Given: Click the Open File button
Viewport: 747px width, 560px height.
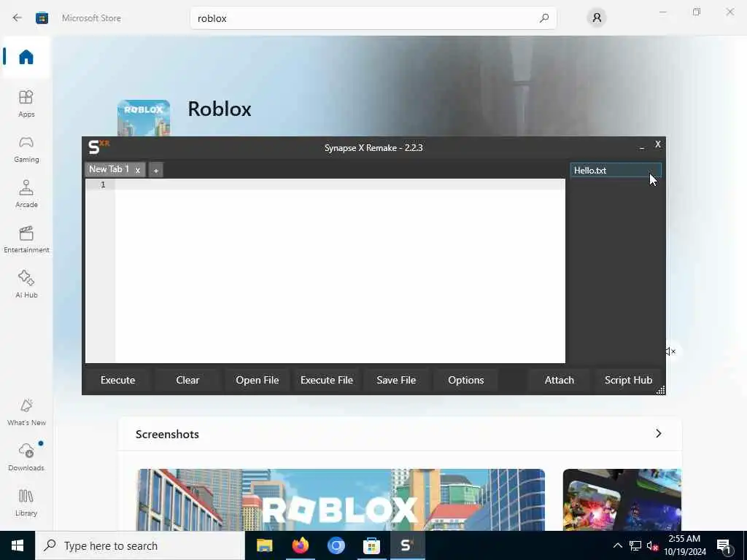Looking at the screenshot, I should 258,380.
